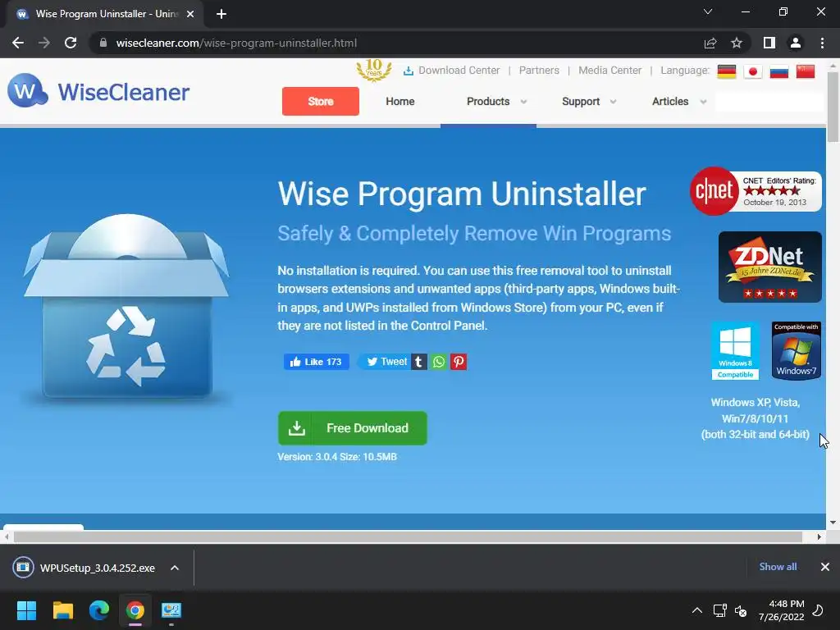Open clock showing 4:48 PM

coord(782,610)
